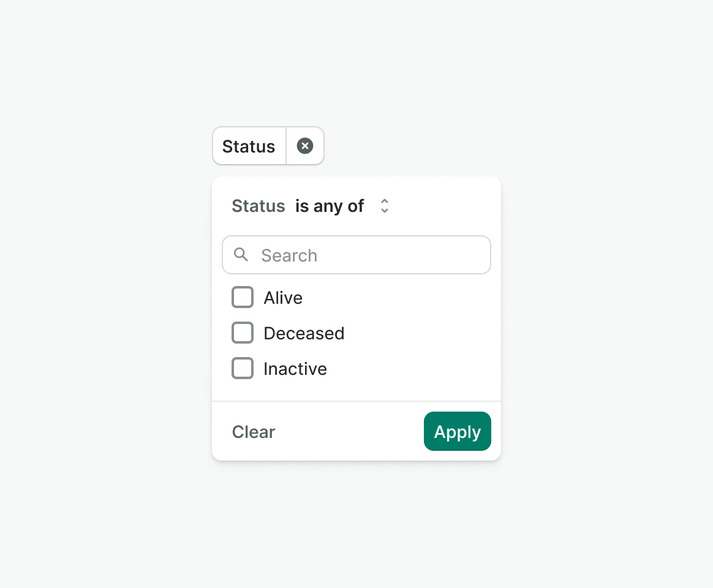Open the 'is any of' operator dropdown
The image size is (713, 588).
tap(342, 206)
